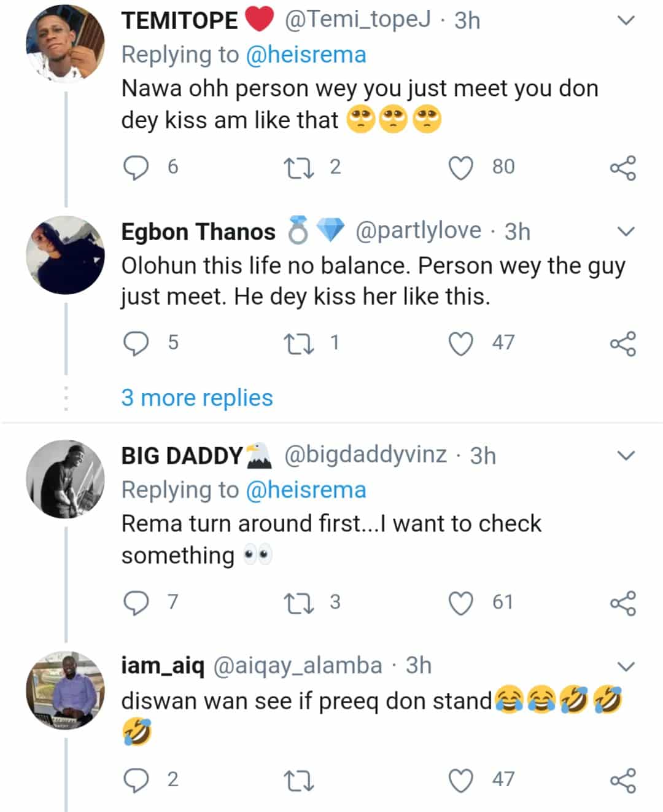Open @heisrema mention in BIG DADDY's tweet
The width and height of the screenshot is (663, 812).
[x=306, y=490]
